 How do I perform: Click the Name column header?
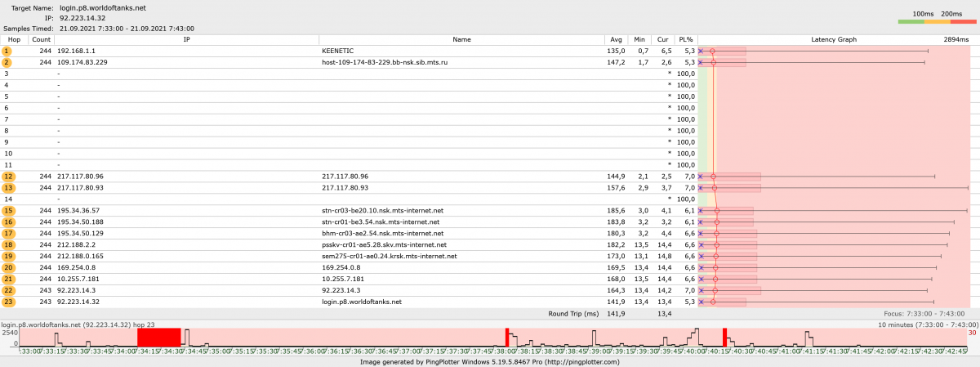coord(461,39)
